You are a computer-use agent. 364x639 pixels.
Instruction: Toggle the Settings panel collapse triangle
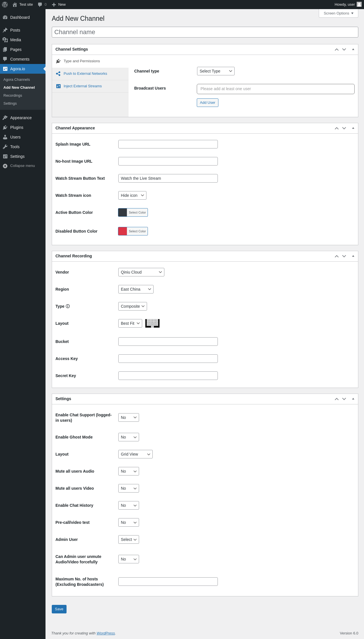pyautogui.click(x=353, y=399)
